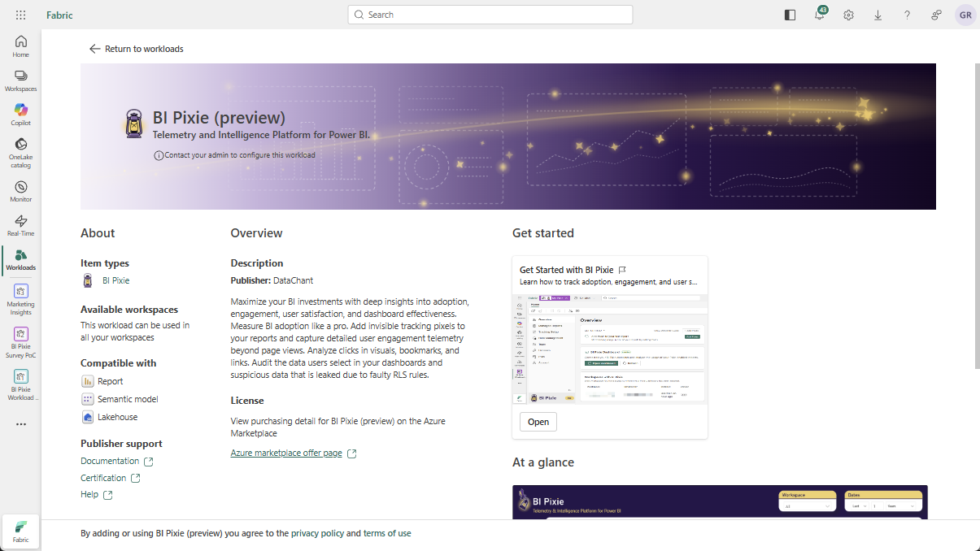The image size is (980, 551).
Task: Click the Report compatibility icon
Action: tap(88, 381)
